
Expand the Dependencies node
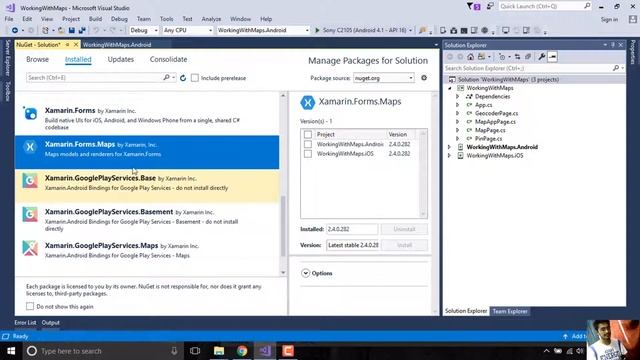pyautogui.click(x=458, y=96)
